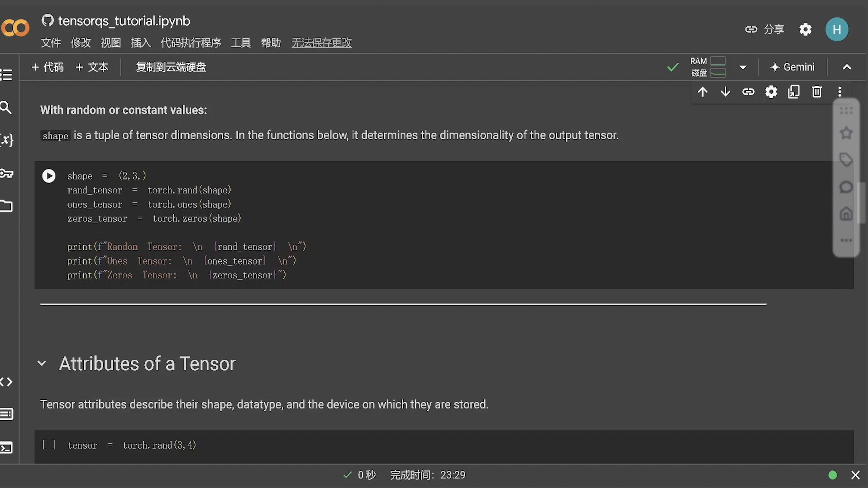Open the variables {x} panel
This screenshot has width=868, height=488.
coord(6,140)
